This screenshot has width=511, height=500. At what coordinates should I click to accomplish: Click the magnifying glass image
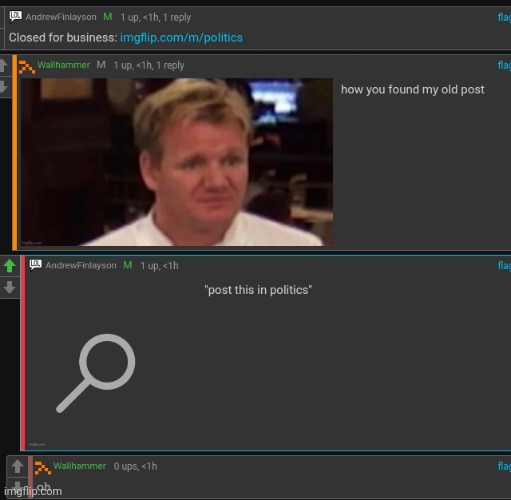pos(96,373)
